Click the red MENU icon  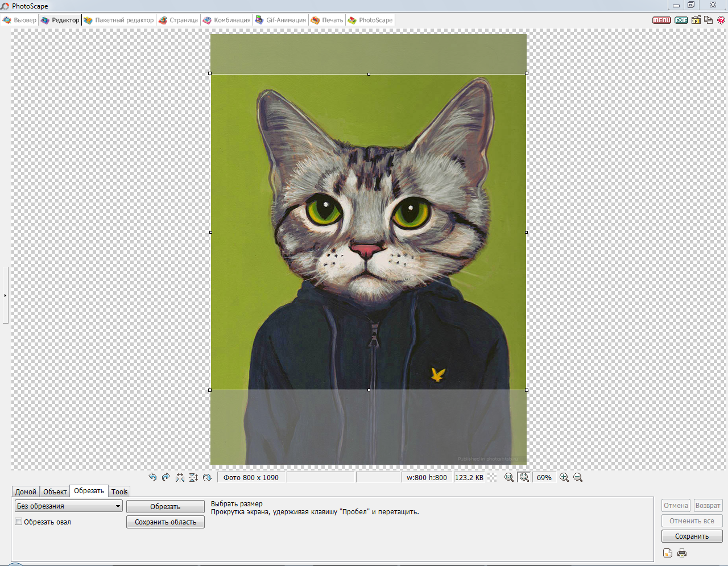[661, 20]
